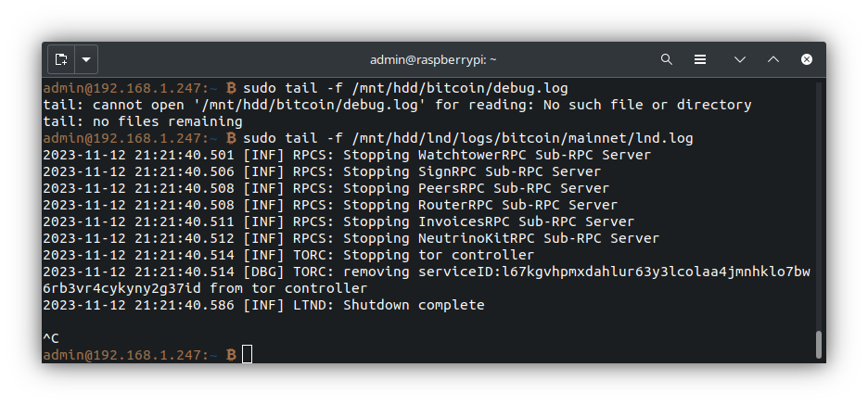The width and height of the screenshot is (868, 405).
Task: Expand the new tab dropdown arrow
Action: click(x=86, y=59)
